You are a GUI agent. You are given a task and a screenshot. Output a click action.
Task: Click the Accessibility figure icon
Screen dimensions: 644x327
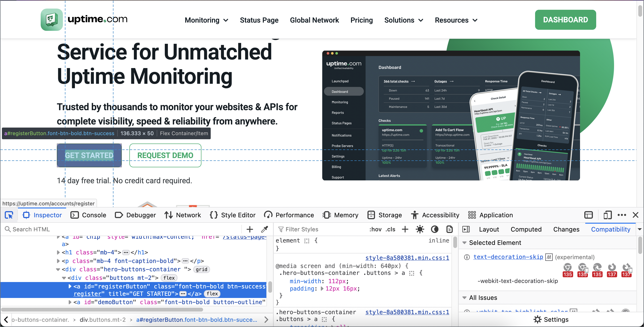click(x=415, y=215)
